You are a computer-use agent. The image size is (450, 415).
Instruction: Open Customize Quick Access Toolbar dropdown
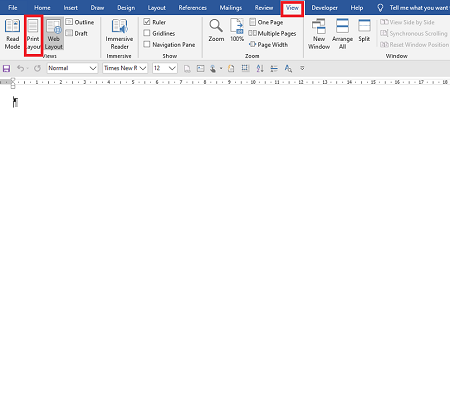pyautogui.click(x=302, y=68)
